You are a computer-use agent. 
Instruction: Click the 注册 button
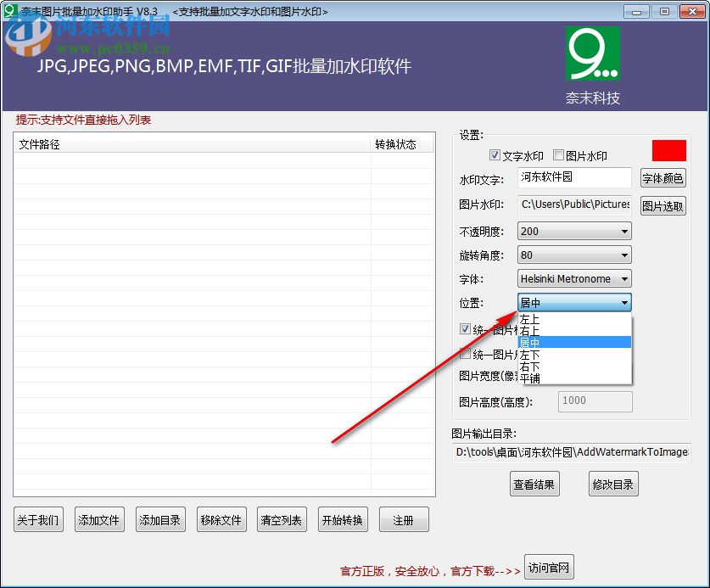click(404, 518)
